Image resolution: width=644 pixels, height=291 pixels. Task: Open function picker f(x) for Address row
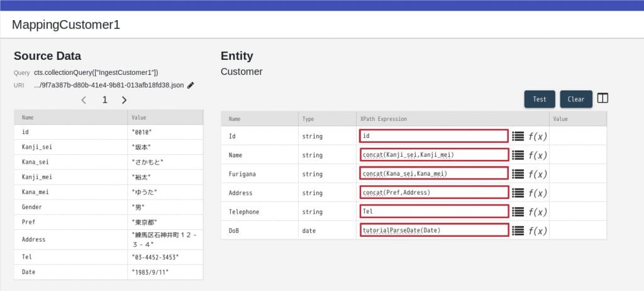tap(537, 193)
